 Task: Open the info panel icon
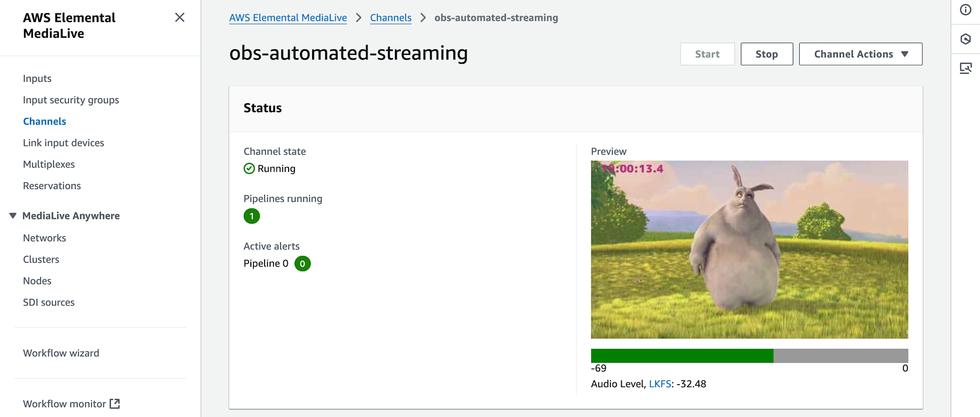tap(965, 10)
